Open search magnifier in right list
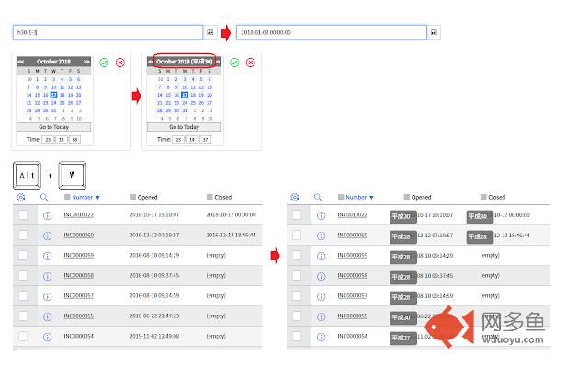 click(x=318, y=197)
